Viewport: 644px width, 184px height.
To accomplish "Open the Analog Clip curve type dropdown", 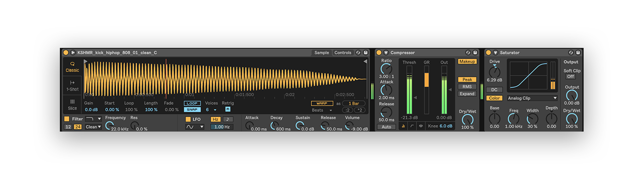I will [532, 98].
